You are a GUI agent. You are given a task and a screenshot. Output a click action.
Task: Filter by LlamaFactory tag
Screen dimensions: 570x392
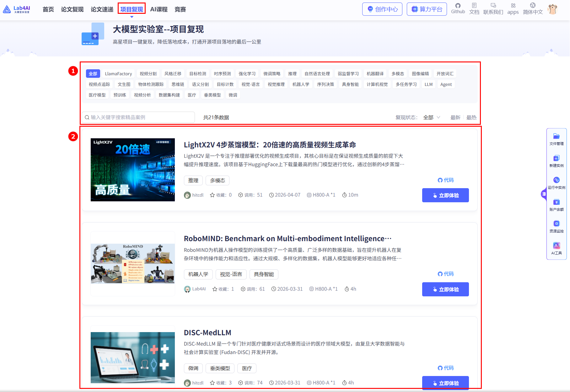click(x=118, y=74)
